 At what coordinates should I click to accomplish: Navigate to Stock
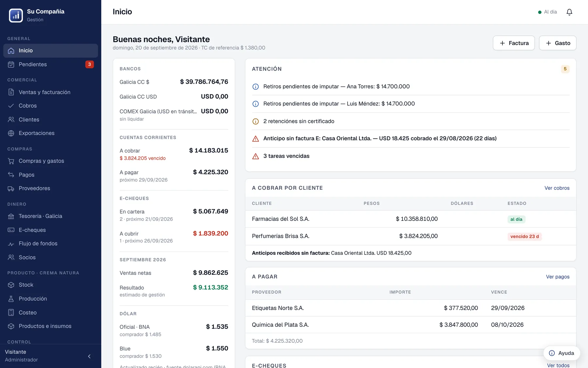pyautogui.click(x=51, y=285)
